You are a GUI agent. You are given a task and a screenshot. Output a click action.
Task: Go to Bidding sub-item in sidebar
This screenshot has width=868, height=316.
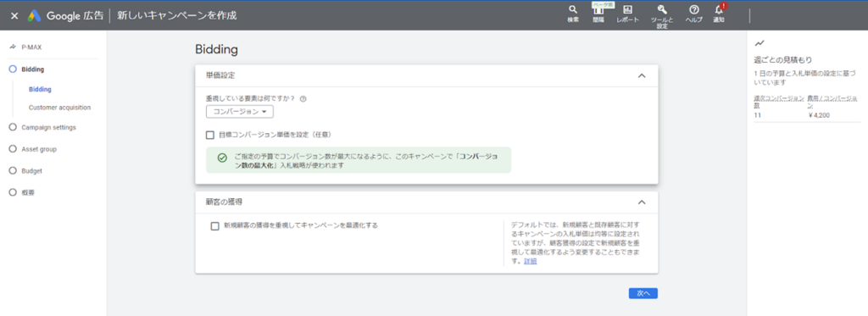[40, 89]
